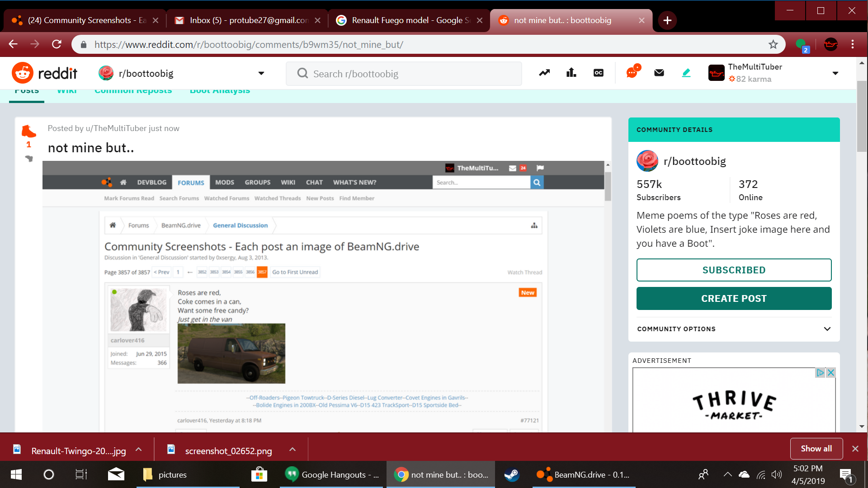Image resolution: width=868 pixels, height=488 pixels.
Task: Downvote the post with the grey boot
Action: 29,159
